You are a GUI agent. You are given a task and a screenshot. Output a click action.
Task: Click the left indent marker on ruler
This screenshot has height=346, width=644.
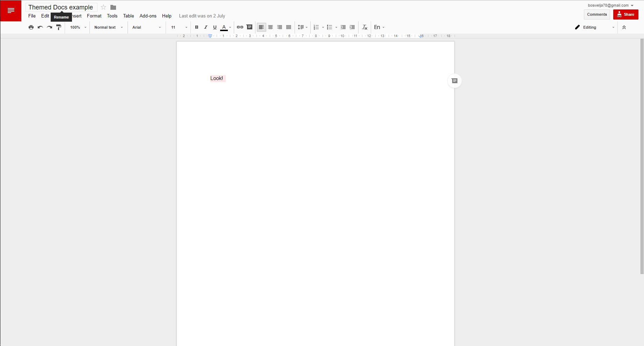point(210,36)
